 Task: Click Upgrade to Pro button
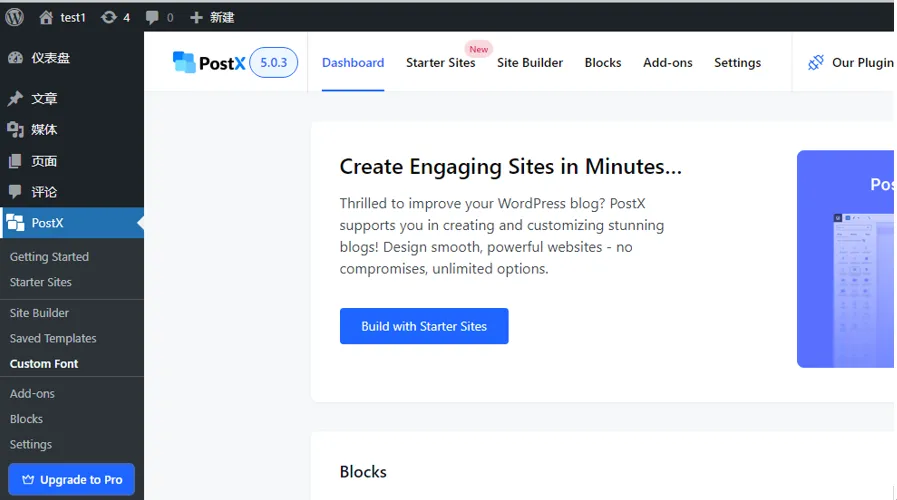coord(71,479)
